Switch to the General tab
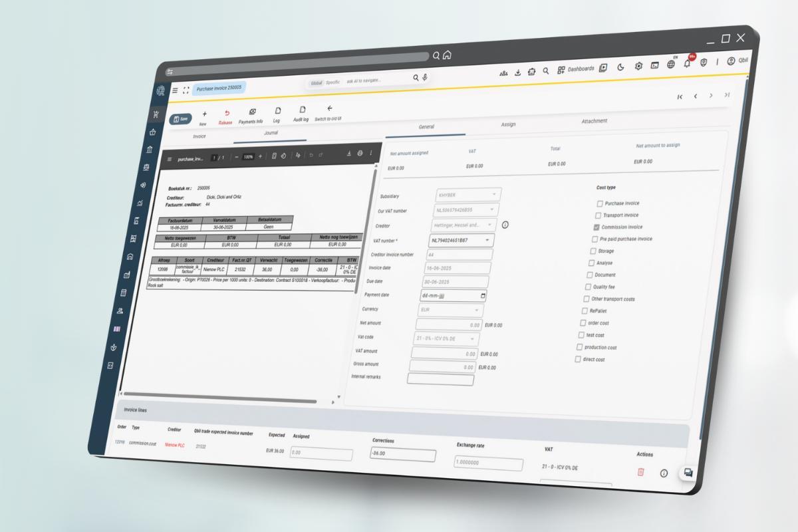This screenshot has height=532, width=798. pyautogui.click(x=426, y=126)
